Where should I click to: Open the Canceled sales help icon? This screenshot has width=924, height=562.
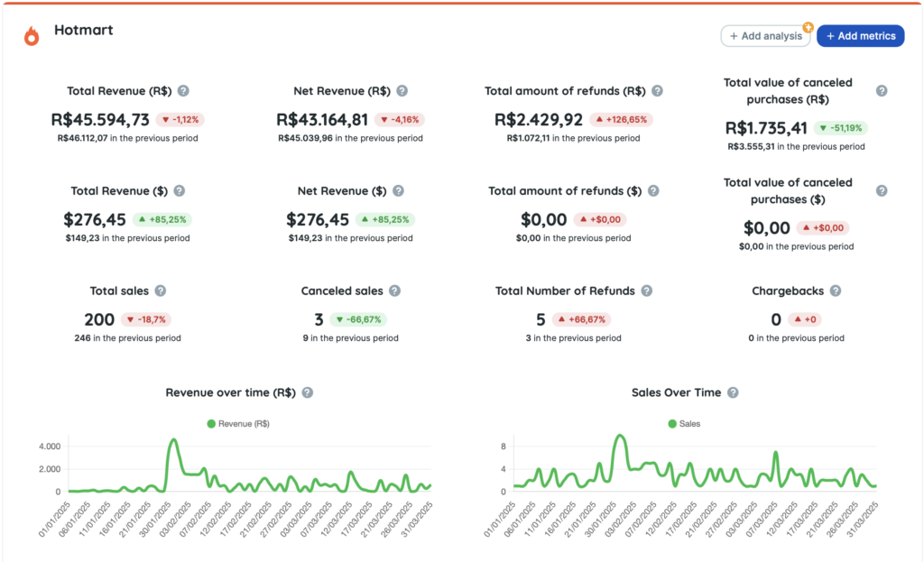[x=393, y=290]
